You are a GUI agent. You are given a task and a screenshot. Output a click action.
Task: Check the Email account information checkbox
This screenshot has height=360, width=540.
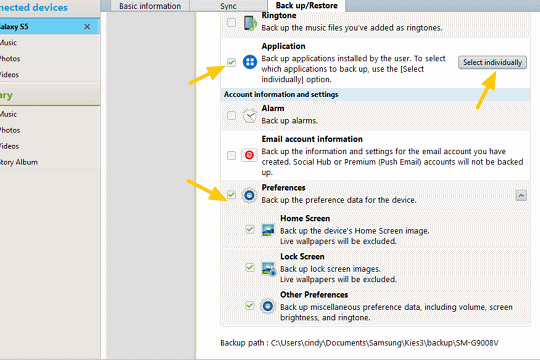231,155
